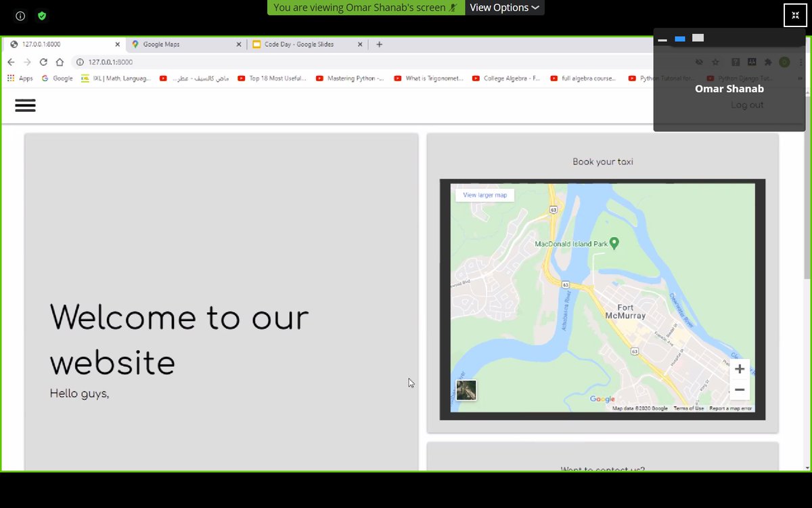This screenshot has height=508, width=812.
Task: Click the address bar URL field
Action: [x=379, y=62]
